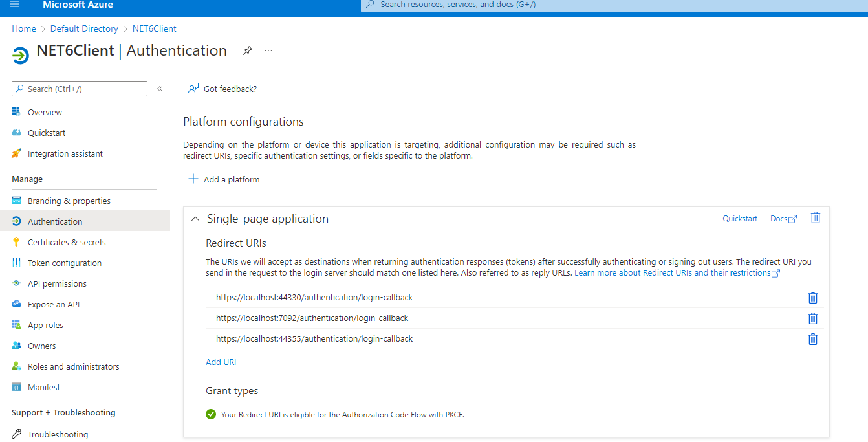Focus the top resources search bar

click(614, 5)
